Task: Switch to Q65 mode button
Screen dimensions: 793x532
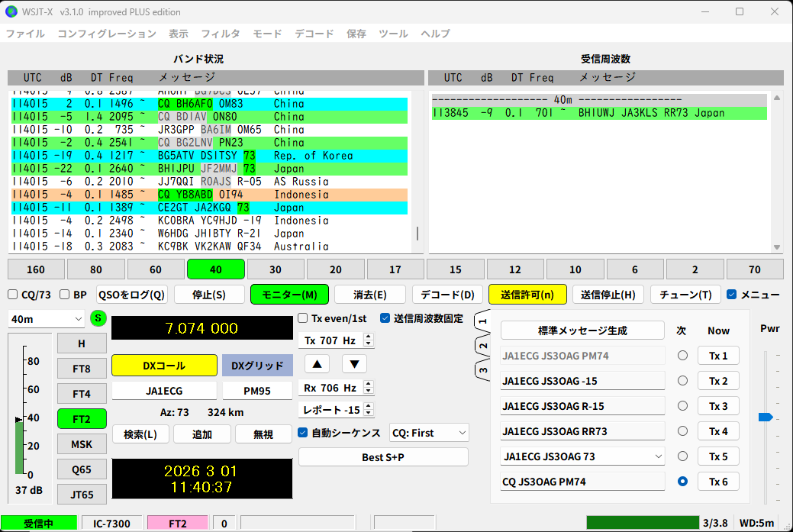Action: (x=82, y=469)
